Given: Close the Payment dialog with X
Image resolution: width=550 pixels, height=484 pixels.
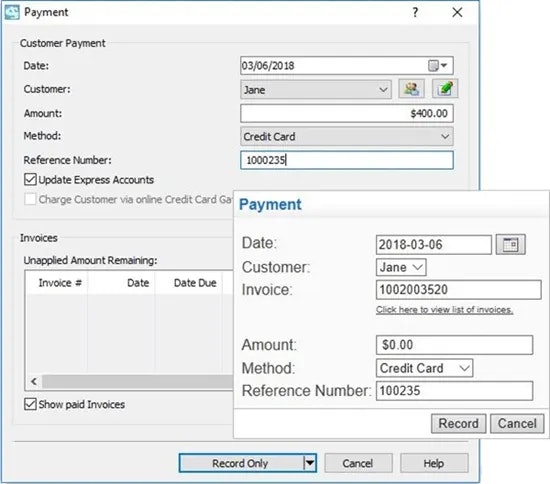Looking at the screenshot, I should point(457,13).
